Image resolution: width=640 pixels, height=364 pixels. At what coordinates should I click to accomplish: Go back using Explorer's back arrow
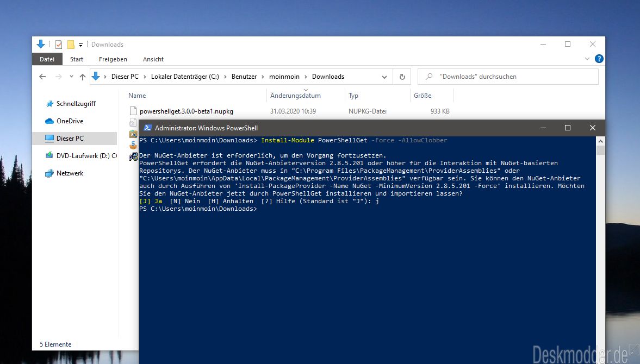tap(42, 77)
